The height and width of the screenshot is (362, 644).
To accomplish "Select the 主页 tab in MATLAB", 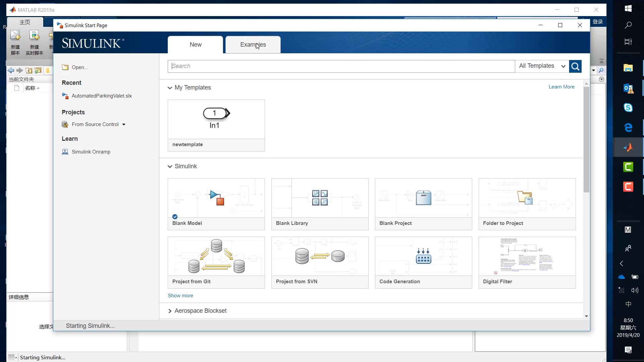I will (25, 22).
